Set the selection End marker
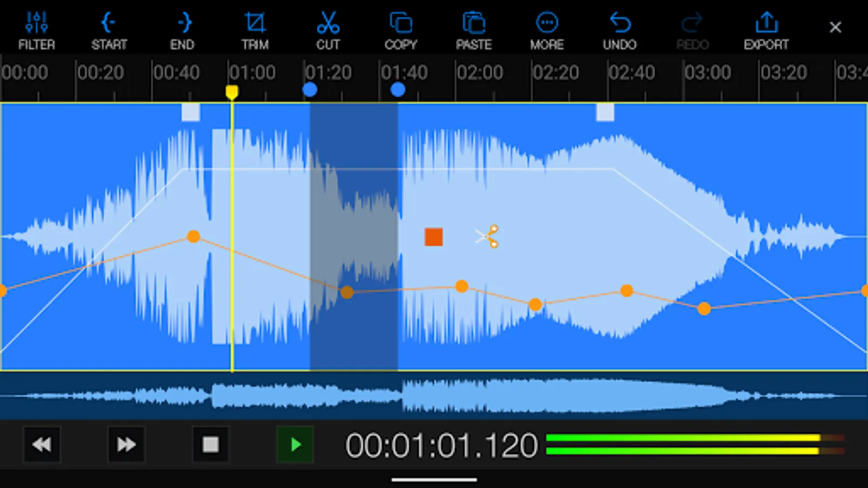The image size is (868, 488). [x=182, y=31]
